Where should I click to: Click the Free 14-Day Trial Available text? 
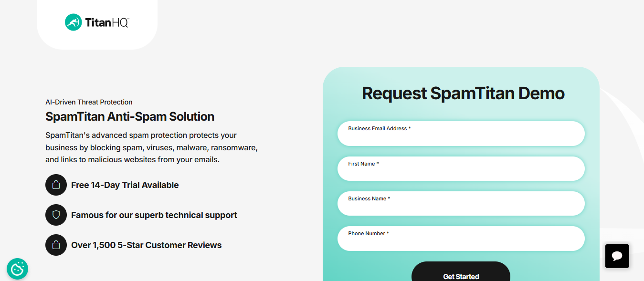point(125,185)
